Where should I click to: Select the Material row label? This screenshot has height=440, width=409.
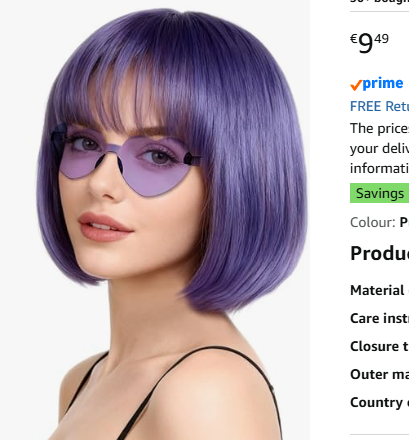pos(379,290)
